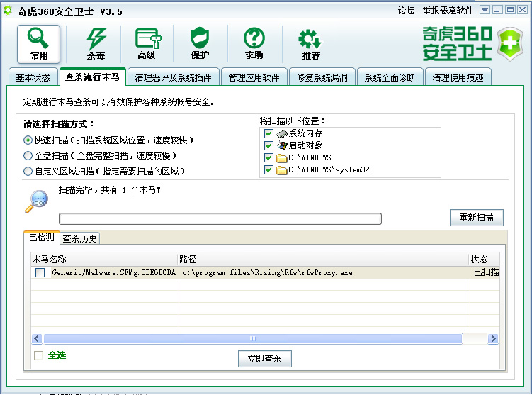The height and width of the screenshot is (395, 532).
Task: Click the scan progress bar
Action: (x=220, y=218)
